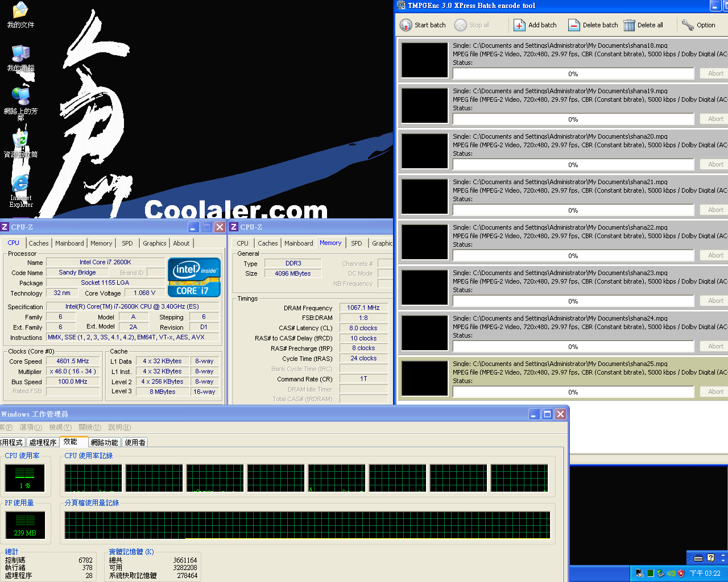Click the NVIDIA icon in the system tray

click(x=671, y=573)
